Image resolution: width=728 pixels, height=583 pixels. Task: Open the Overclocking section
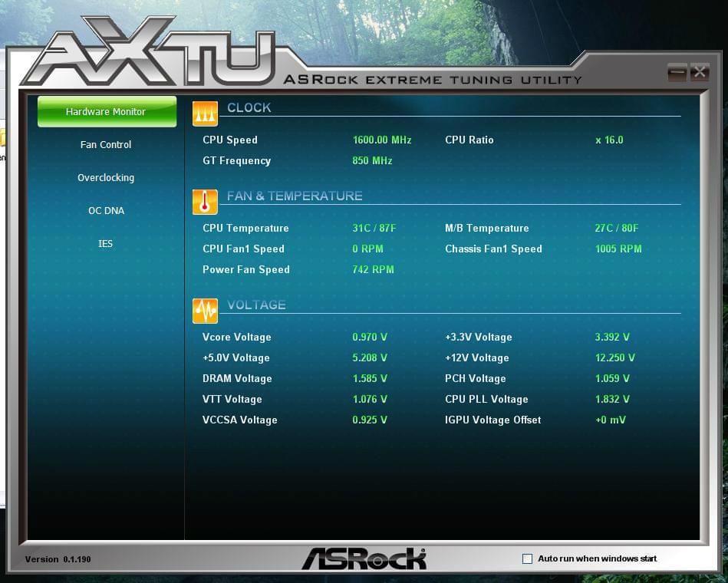[106, 178]
